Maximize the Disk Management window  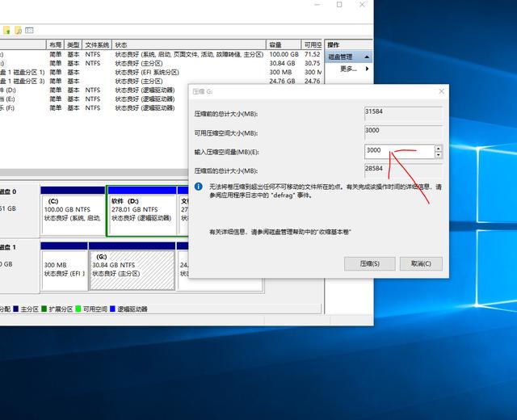click(x=339, y=5)
